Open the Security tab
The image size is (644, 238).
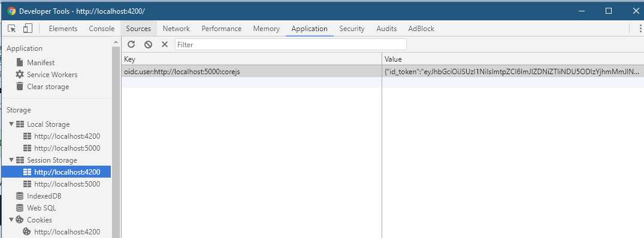[x=352, y=29]
